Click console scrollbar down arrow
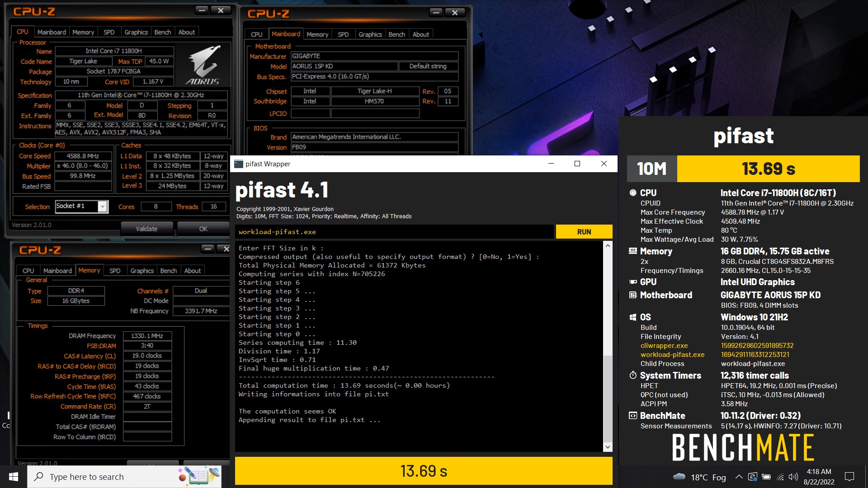This screenshot has height=488, width=868. (608, 447)
